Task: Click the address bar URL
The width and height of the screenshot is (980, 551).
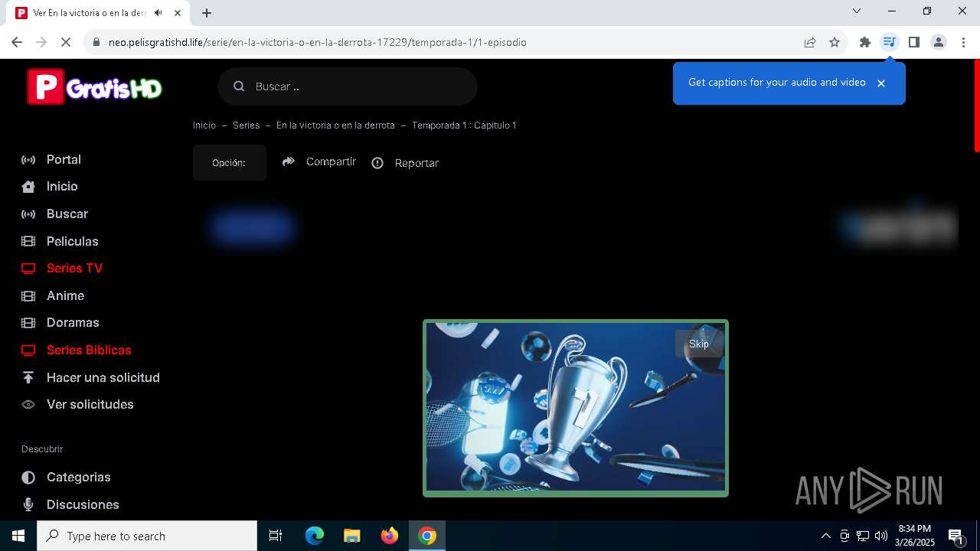Action: tap(317, 43)
